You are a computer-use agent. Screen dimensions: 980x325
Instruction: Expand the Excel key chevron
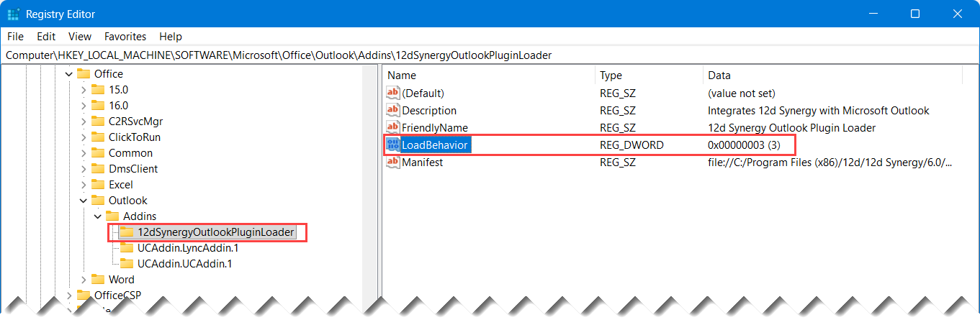pyautogui.click(x=84, y=185)
